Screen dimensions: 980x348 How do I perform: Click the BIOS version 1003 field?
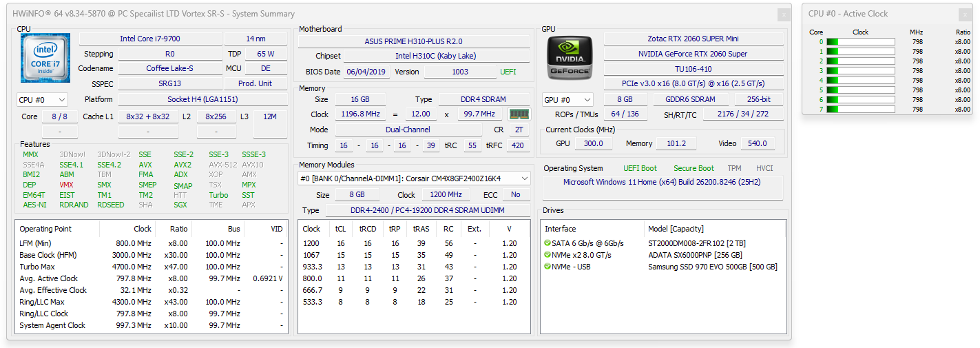tap(460, 72)
